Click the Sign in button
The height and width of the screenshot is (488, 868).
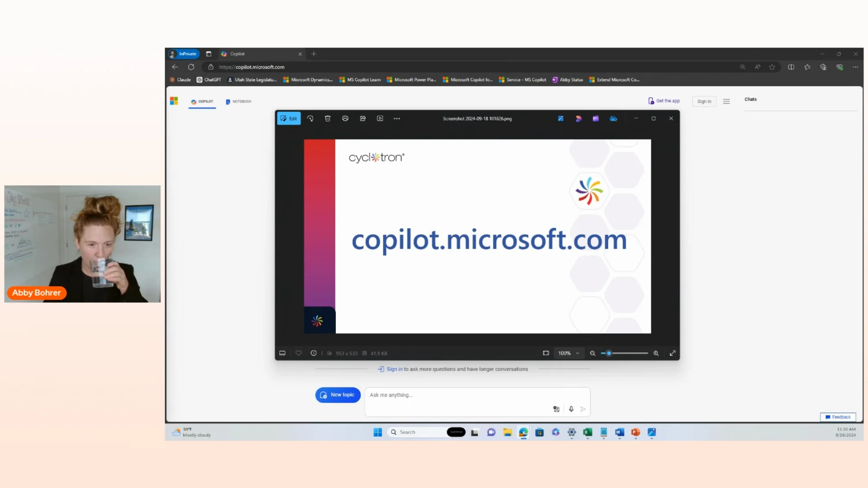704,101
